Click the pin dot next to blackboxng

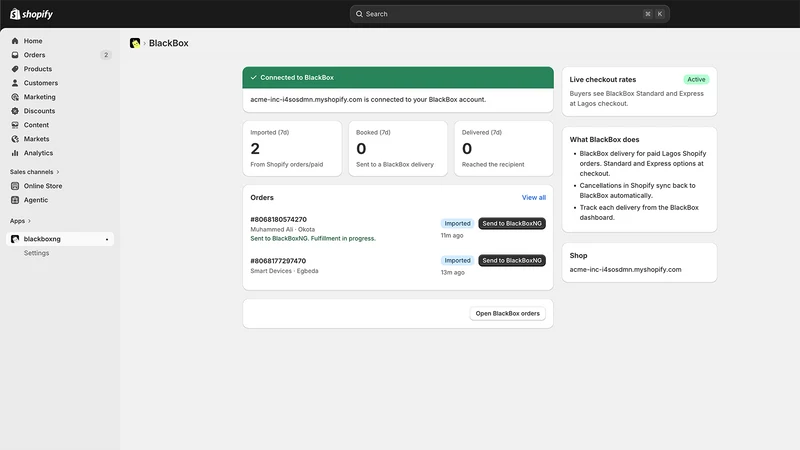pyautogui.click(x=107, y=239)
